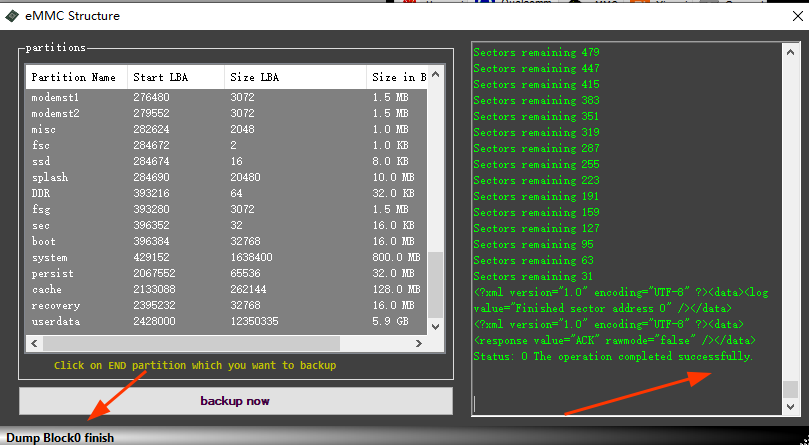The height and width of the screenshot is (445, 809).
Task: Click the partition list horizontal scrollbar thumb
Action: click(191, 343)
